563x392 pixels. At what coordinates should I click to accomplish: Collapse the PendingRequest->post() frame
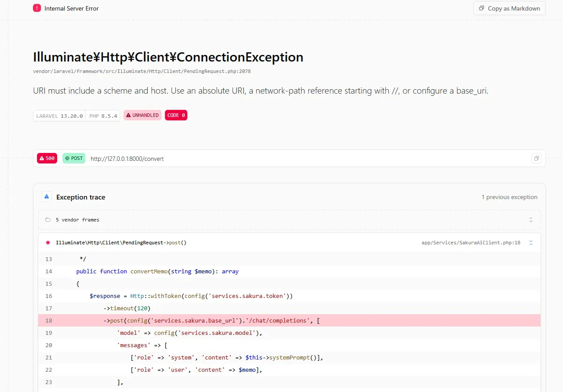(531, 243)
